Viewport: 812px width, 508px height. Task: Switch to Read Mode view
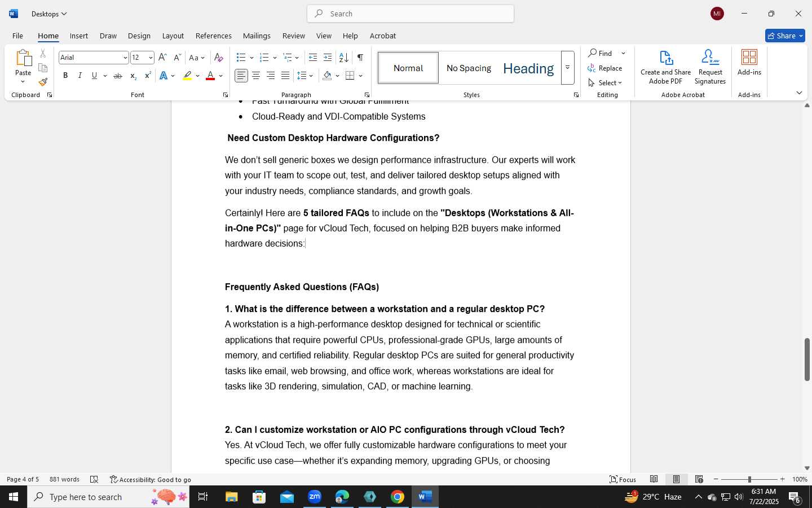654,479
